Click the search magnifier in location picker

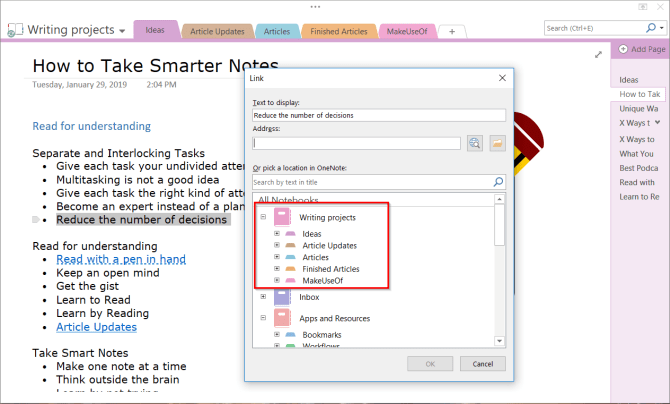point(498,183)
